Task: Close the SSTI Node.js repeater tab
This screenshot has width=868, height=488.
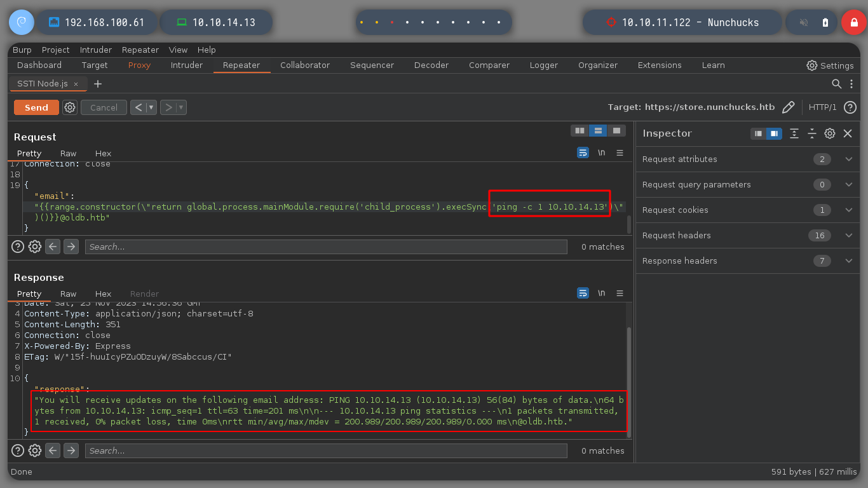Action: point(76,84)
